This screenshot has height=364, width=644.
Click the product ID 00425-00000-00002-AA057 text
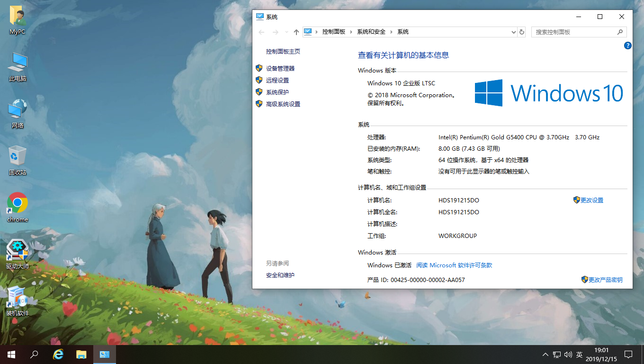428,280
